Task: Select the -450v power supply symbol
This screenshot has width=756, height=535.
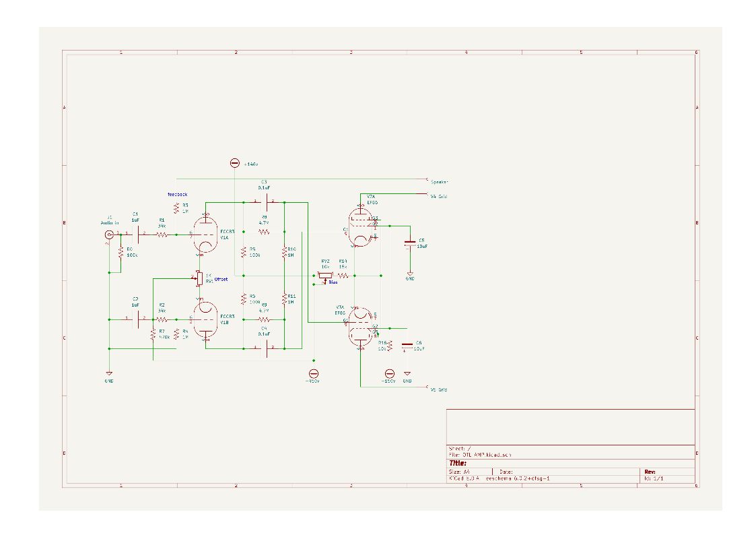Action: tap(314, 374)
